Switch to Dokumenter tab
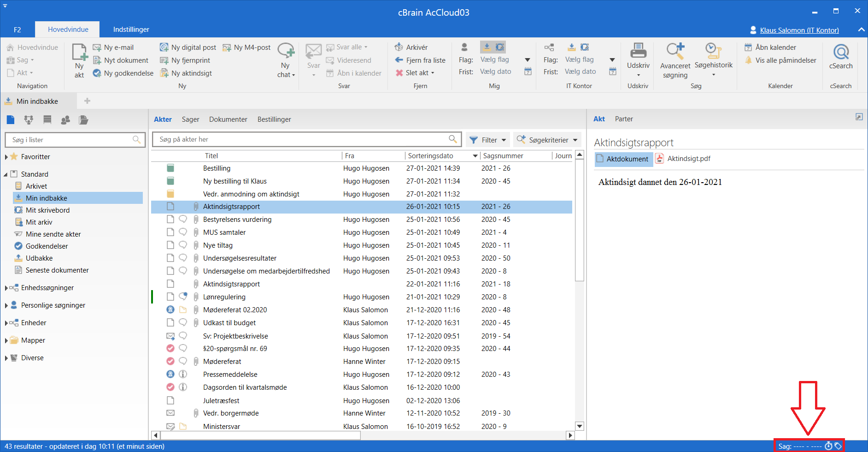Screen dimensions: 868x452 click(228, 119)
